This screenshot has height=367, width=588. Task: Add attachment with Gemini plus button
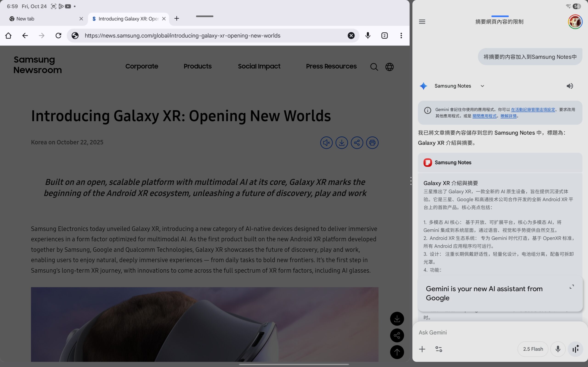point(422,349)
